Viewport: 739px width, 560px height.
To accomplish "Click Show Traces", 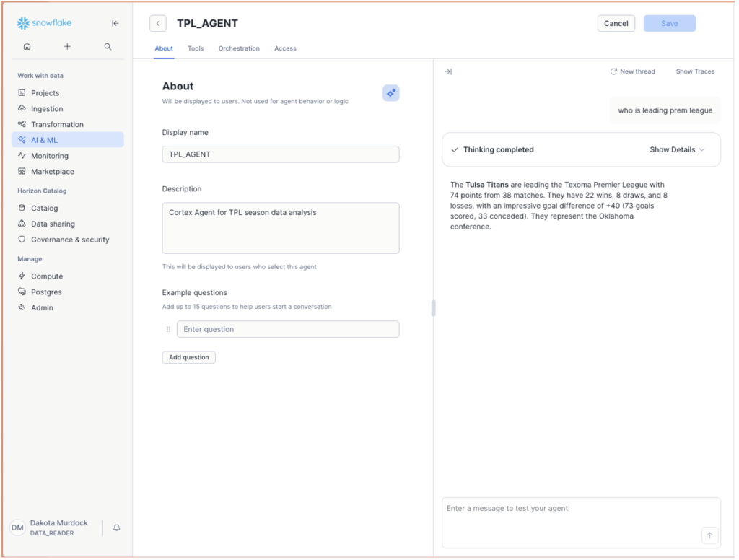I will [x=695, y=71].
